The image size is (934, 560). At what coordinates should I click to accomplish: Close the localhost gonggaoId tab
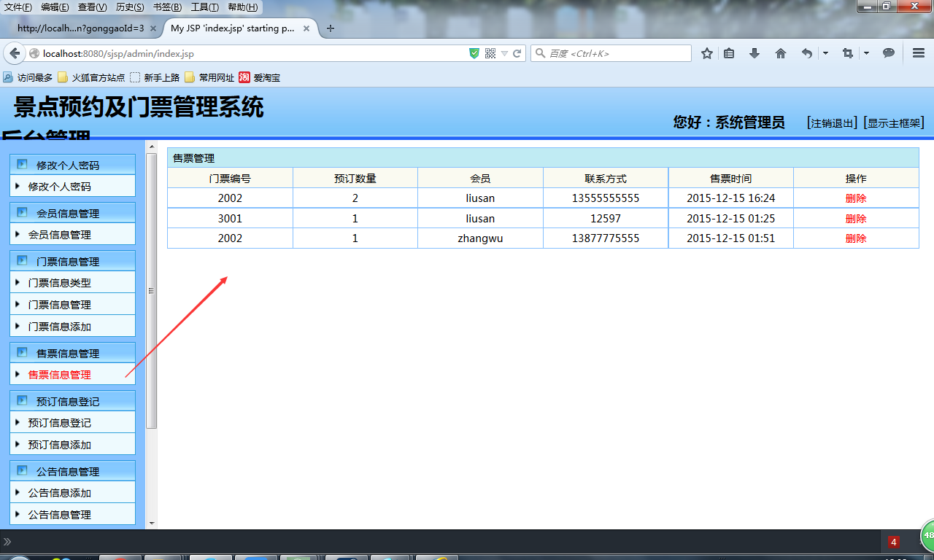(153, 29)
